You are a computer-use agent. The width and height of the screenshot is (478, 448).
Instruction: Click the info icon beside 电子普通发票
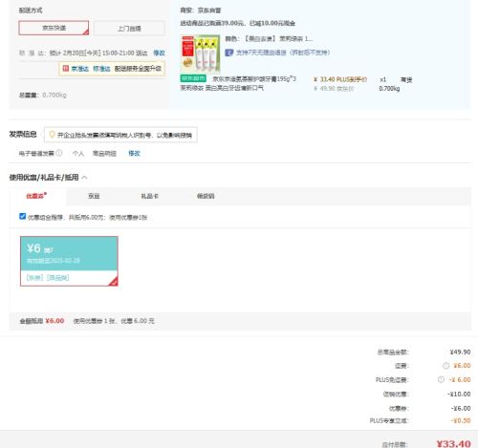click(59, 153)
